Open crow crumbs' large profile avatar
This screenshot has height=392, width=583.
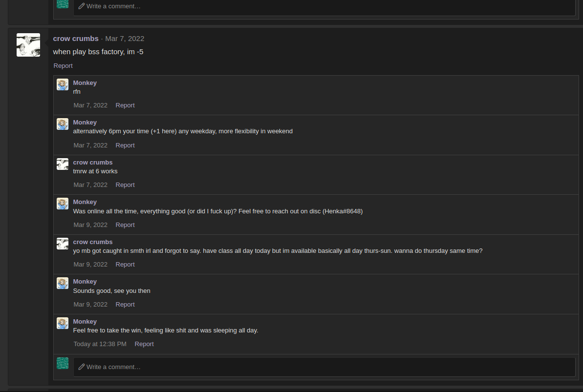28,45
